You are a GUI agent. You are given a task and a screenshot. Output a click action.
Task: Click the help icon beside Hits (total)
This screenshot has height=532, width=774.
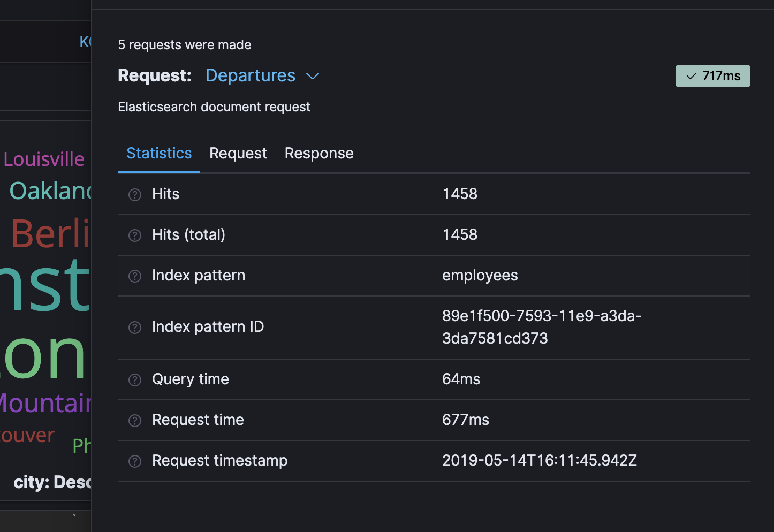tap(135, 235)
